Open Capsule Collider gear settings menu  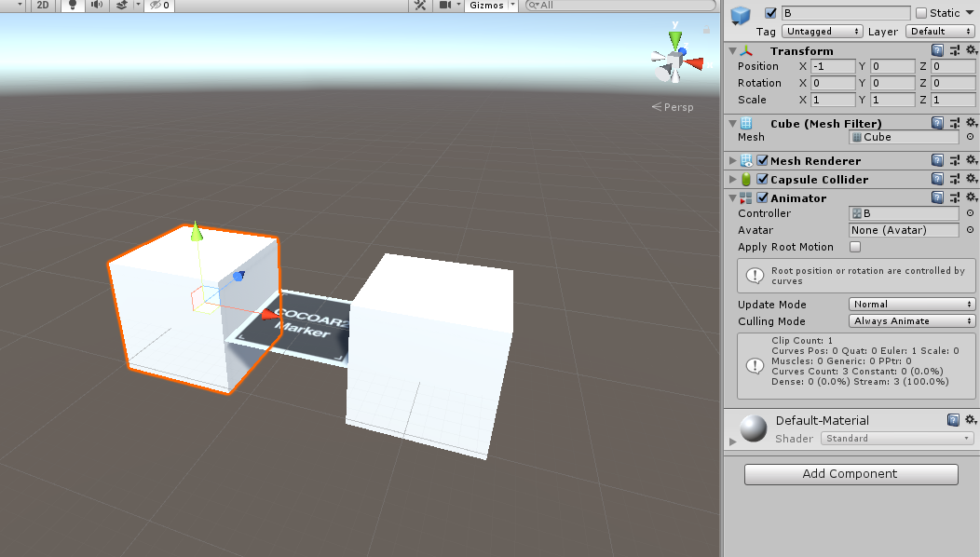click(972, 179)
